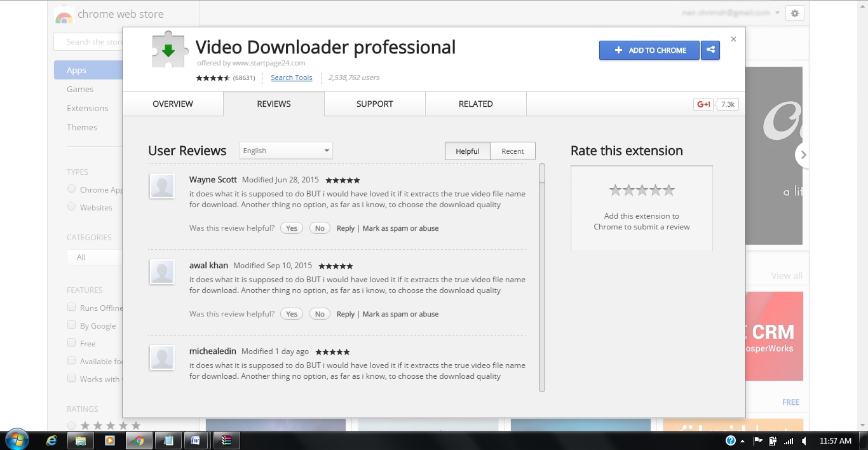Switch to the Overview tab
This screenshot has width=868, height=450.
click(173, 104)
